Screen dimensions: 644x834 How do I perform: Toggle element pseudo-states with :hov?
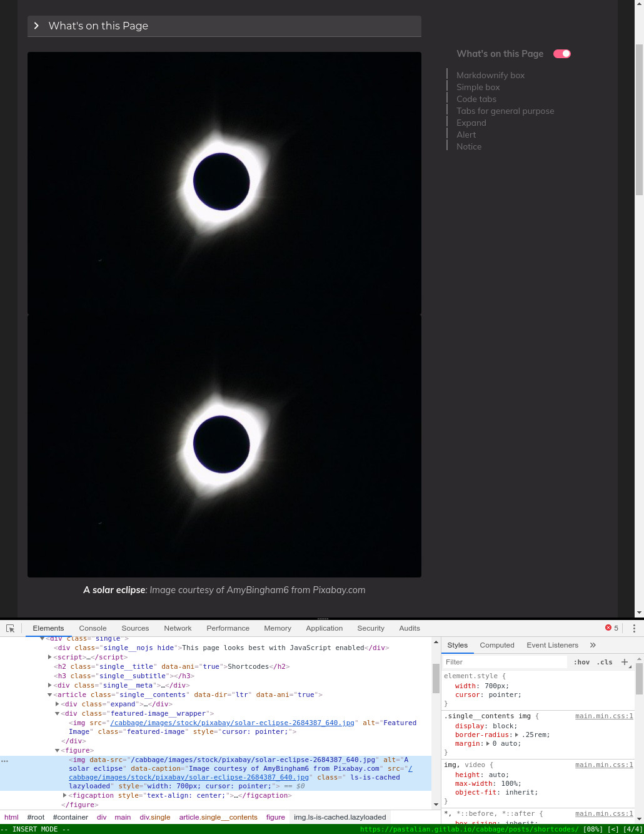581,662
